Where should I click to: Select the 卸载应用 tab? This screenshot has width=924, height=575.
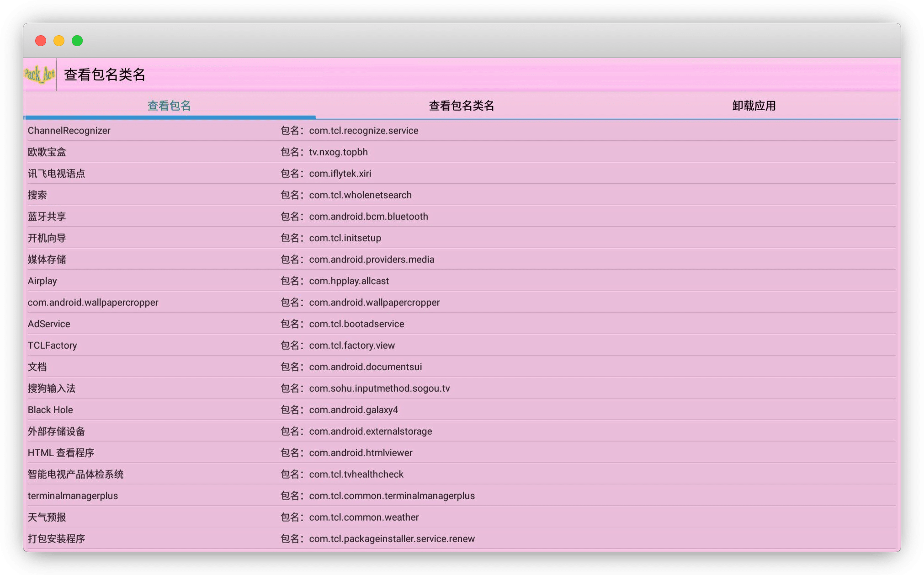[x=754, y=106]
